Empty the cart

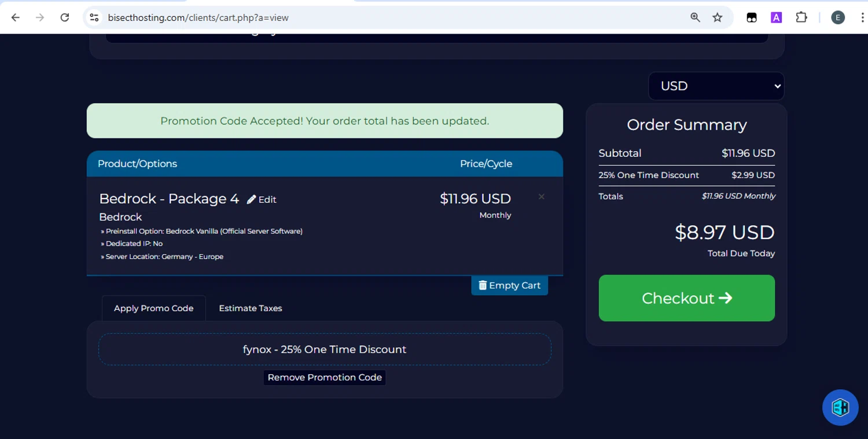click(509, 286)
